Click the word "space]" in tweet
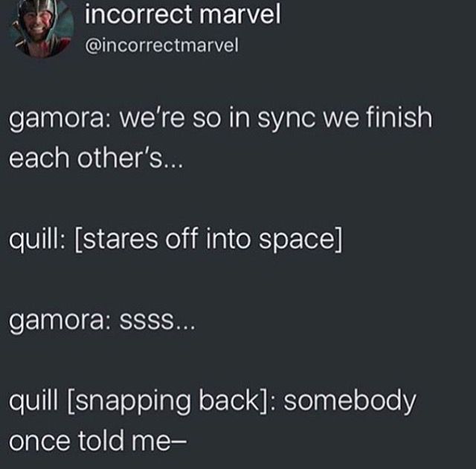This screenshot has height=469, width=476. pyautogui.click(x=300, y=239)
